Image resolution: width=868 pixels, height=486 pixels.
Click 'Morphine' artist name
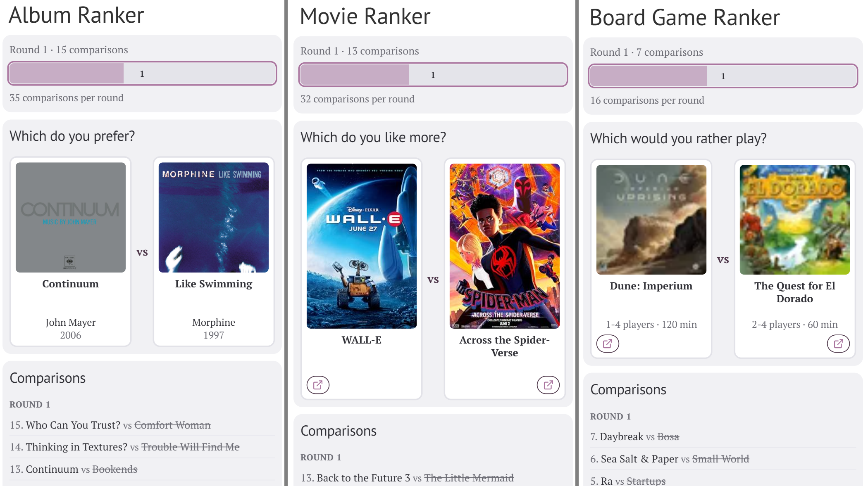tap(214, 322)
